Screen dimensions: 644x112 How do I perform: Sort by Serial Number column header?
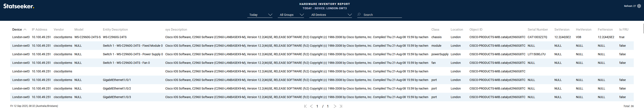[537, 30]
